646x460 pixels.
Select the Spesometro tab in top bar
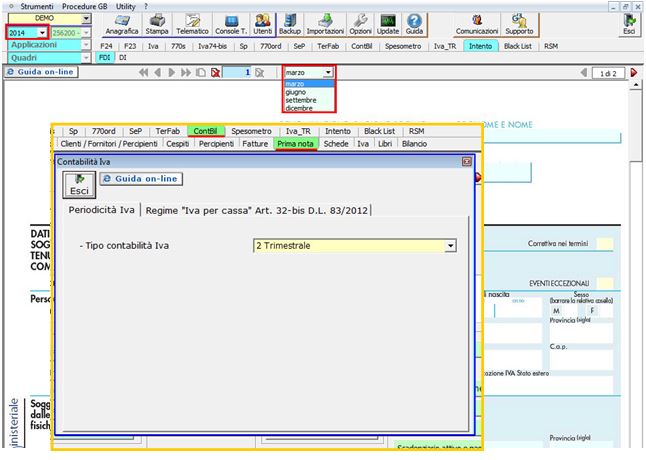[x=403, y=46]
